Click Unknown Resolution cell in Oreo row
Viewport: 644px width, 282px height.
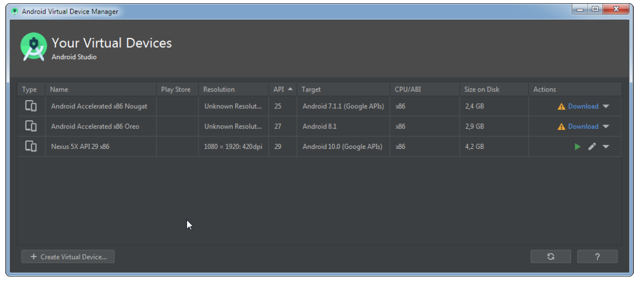click(233, 126)
